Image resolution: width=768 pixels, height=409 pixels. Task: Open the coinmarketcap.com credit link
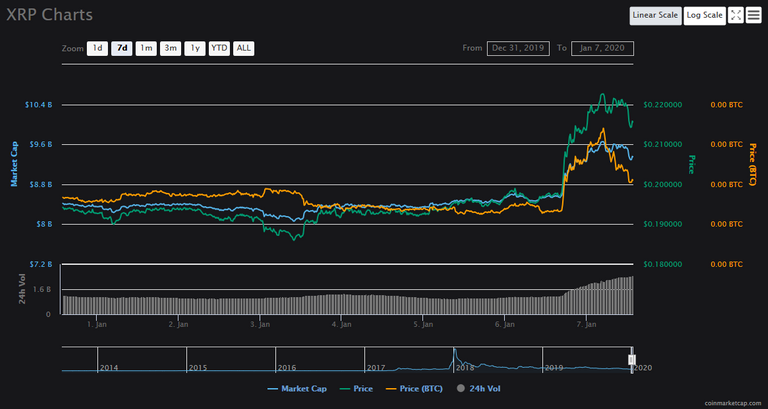(725, 402)
